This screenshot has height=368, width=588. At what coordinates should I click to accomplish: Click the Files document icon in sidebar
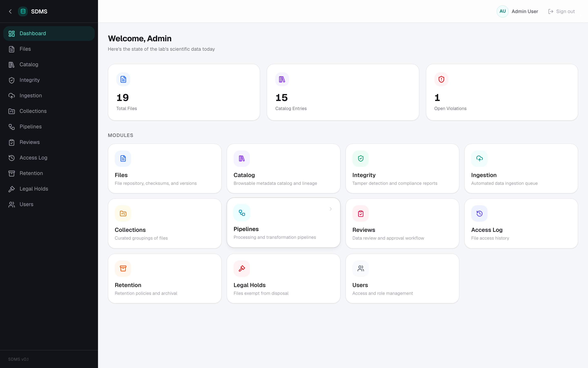[x=11, y=49]
